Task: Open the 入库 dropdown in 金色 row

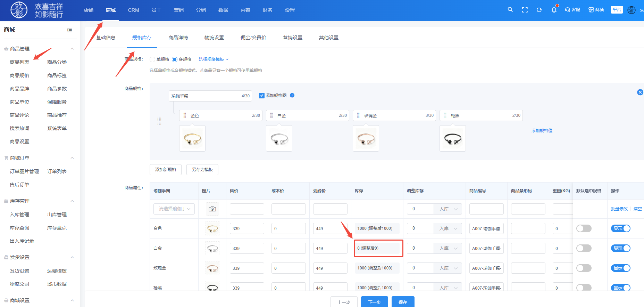Action: click(x=448, y=228)
